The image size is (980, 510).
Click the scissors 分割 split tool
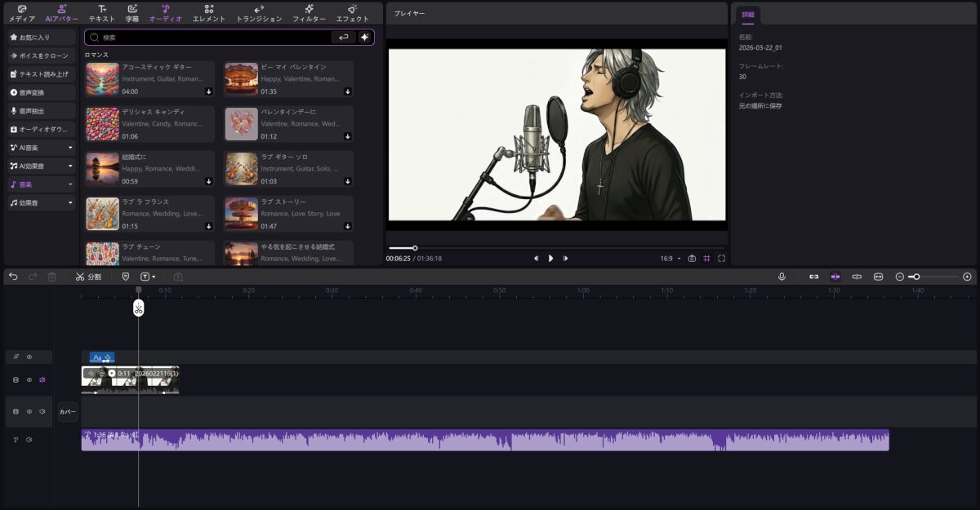[x=88, y=277]
